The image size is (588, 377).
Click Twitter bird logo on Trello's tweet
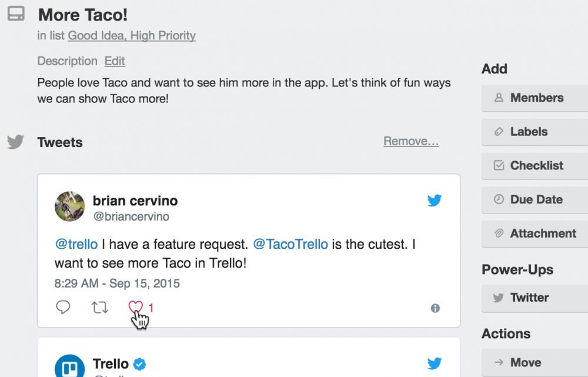[x=435, y=364]
